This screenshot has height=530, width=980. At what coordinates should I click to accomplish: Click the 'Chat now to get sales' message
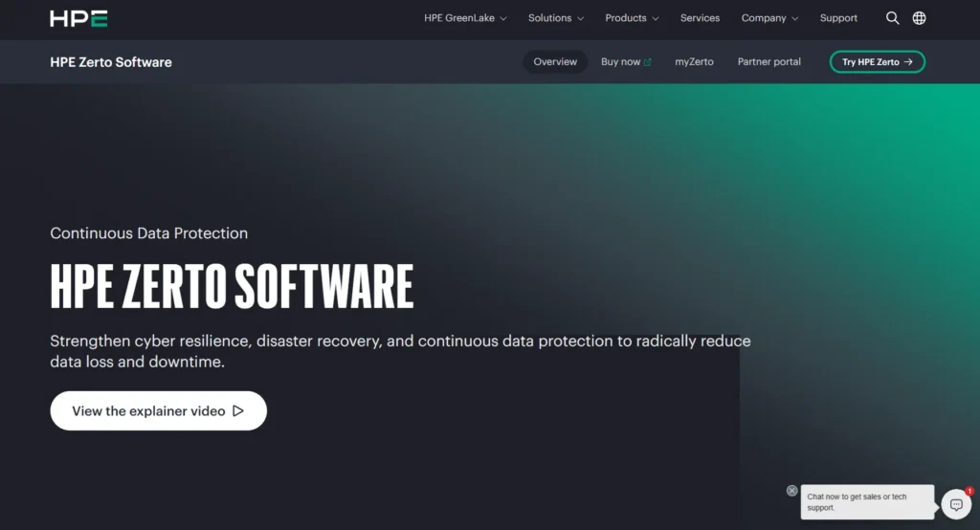click(x=865, y=502)
